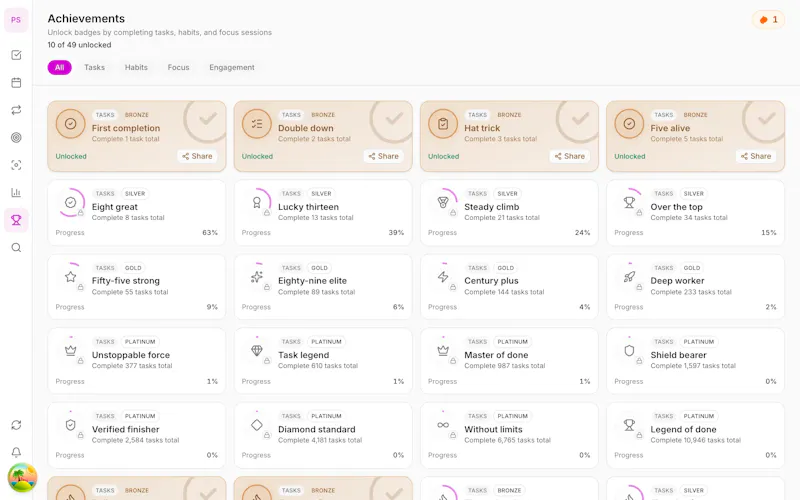Click the Task legend gem icon

257,351
